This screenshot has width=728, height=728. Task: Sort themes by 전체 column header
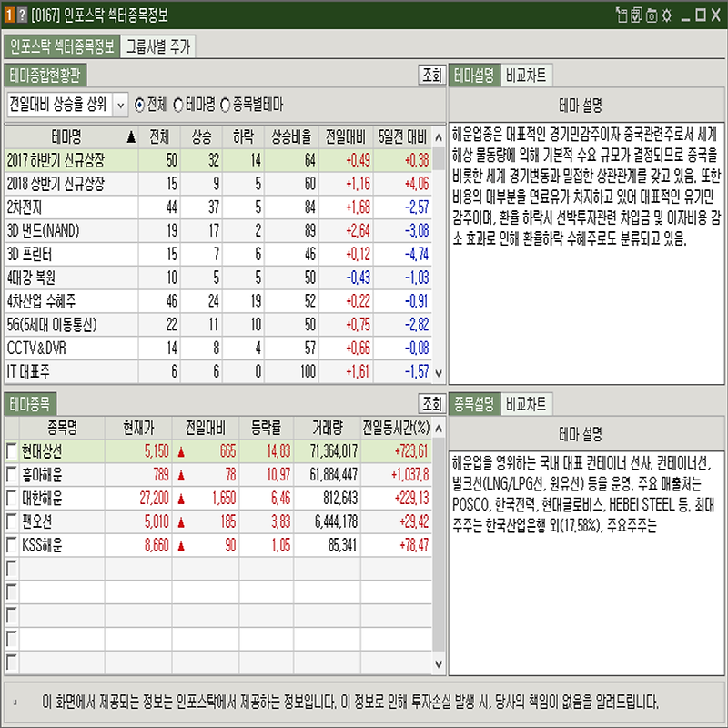coord(160,137)
